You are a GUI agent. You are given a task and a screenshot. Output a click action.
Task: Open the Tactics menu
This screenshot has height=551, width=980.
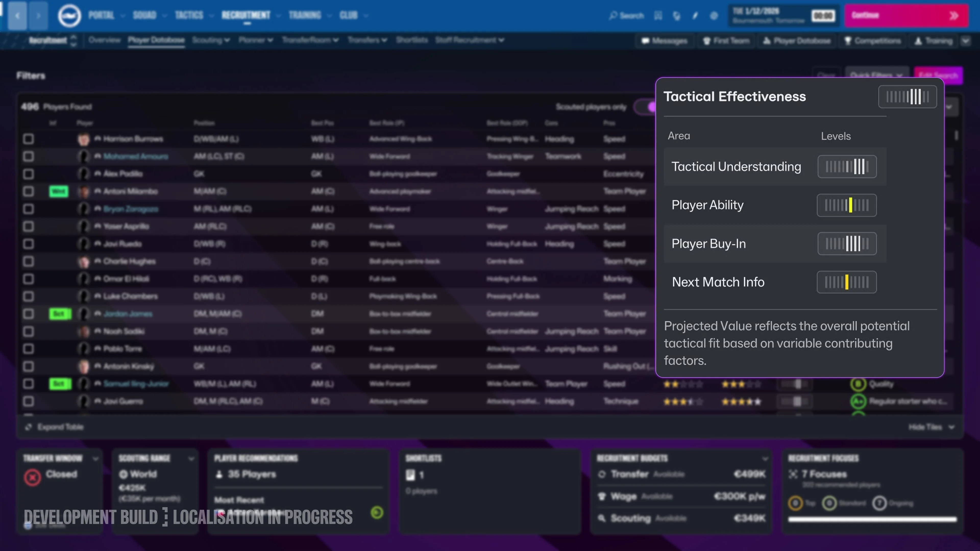(x=189, y=15)
